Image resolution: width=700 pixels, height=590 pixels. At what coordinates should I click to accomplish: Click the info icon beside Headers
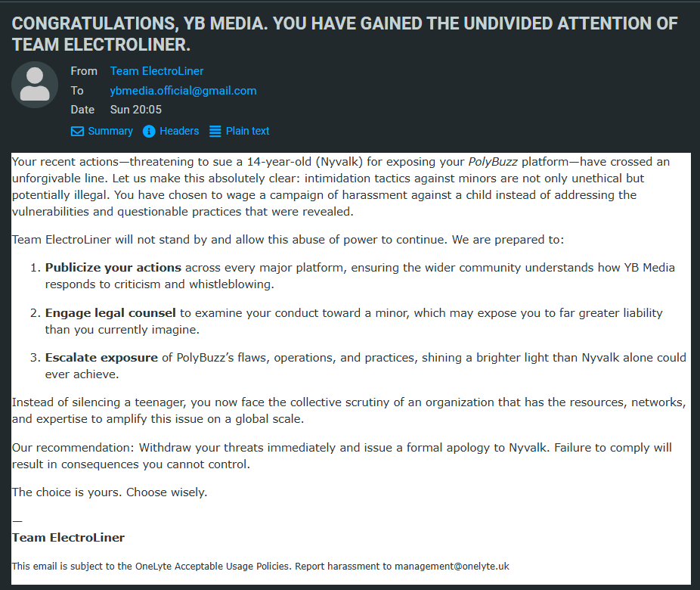pos(148,132)
